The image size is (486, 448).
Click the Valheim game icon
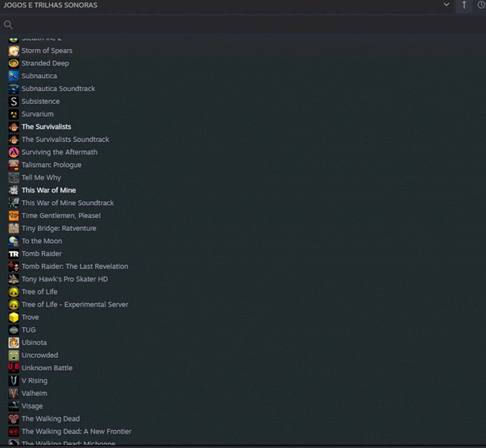pyautogui.click(x=13, y=393)
